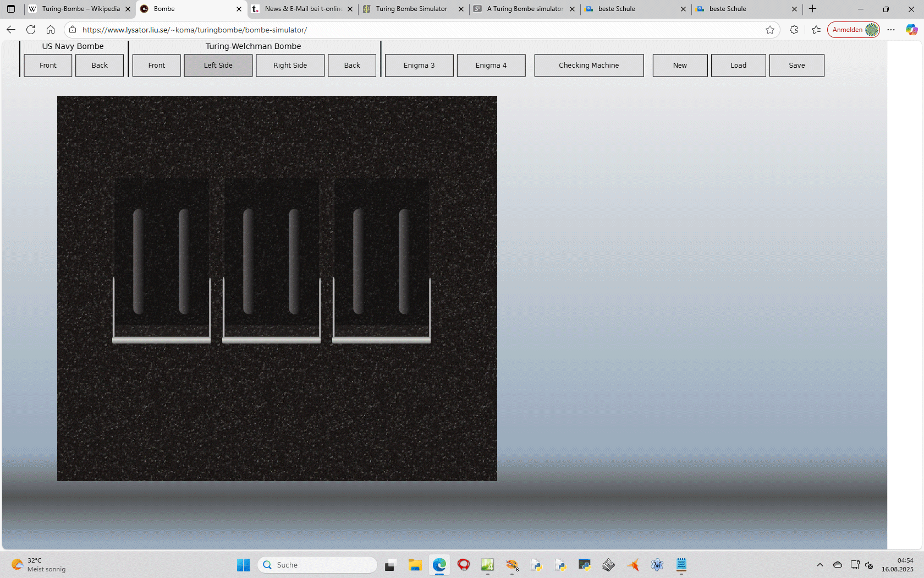Show hidden system tray icons
This screenshot has height=578, width=924.
[820, 565]
